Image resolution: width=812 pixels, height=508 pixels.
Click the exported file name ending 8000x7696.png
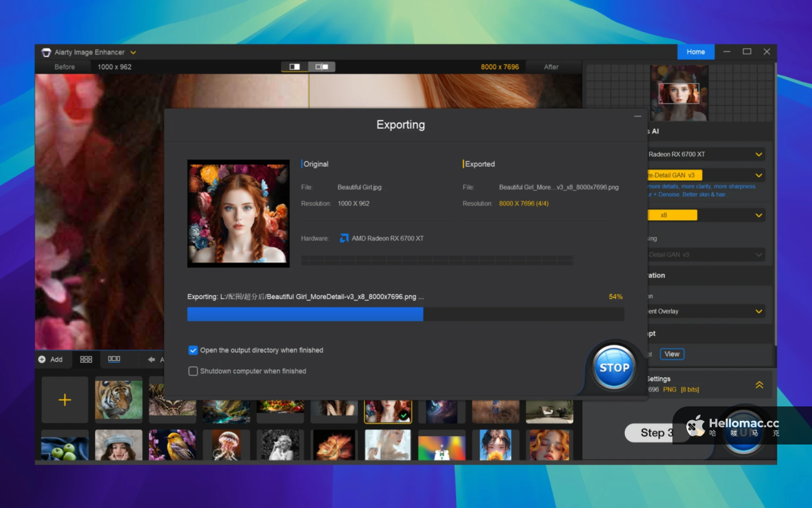[x=559, y=187]
